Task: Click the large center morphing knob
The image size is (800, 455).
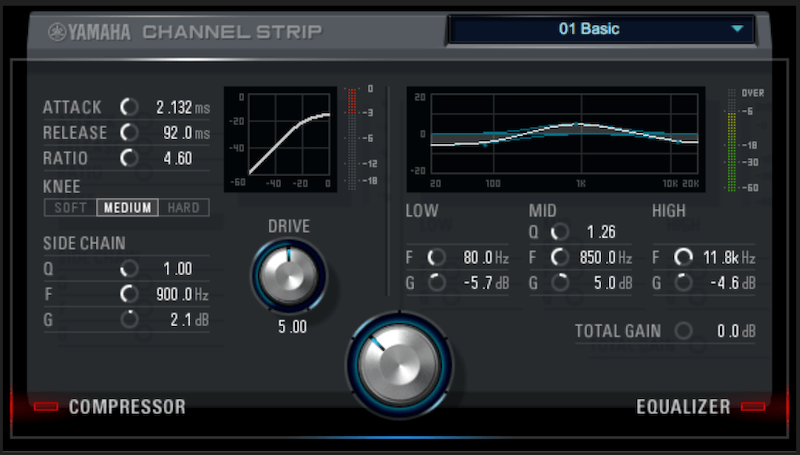Action: [x=399, y=364]
